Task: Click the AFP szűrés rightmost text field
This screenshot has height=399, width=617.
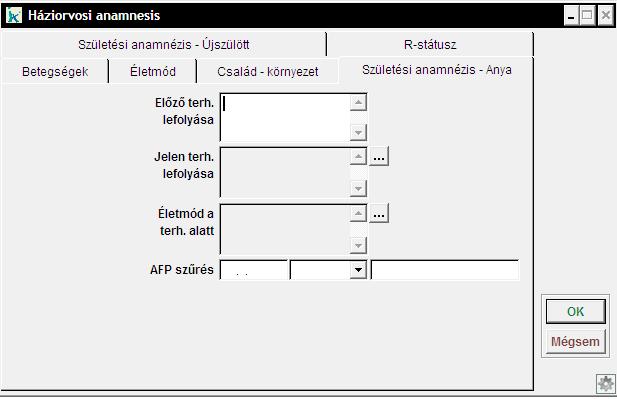Action: [x=445, y=270]
